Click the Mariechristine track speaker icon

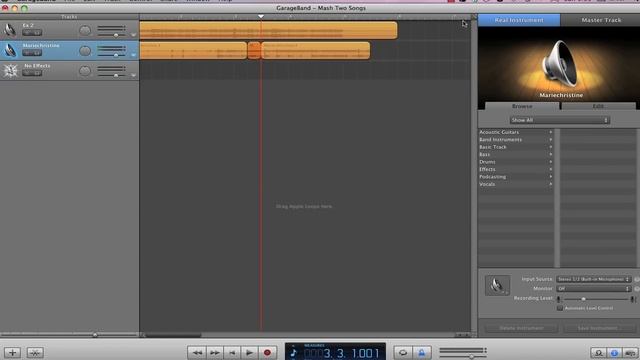click(x=10, y=50)
